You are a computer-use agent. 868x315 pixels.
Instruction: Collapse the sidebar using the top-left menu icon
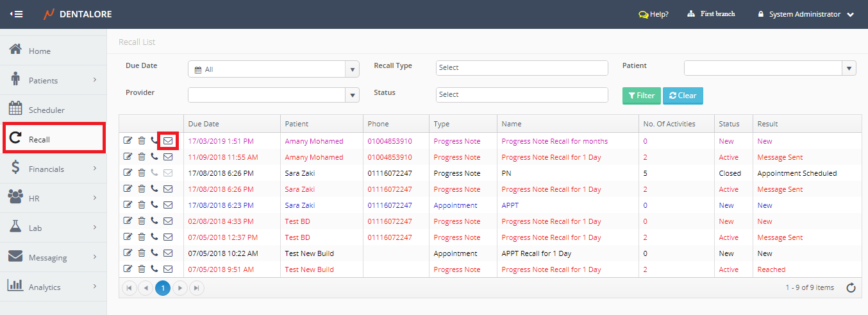[16, 14]
